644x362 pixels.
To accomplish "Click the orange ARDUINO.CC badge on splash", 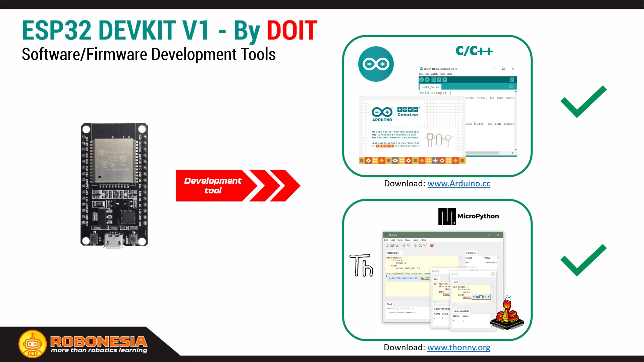I will click(x=384, y=146).
